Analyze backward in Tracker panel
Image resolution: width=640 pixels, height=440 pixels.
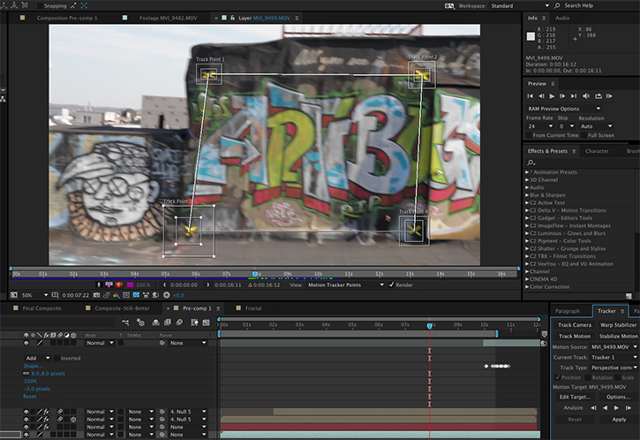tap(605, 408)
